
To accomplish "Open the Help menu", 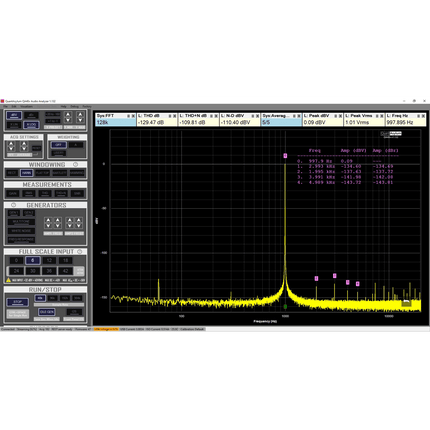I will [63, 106].
